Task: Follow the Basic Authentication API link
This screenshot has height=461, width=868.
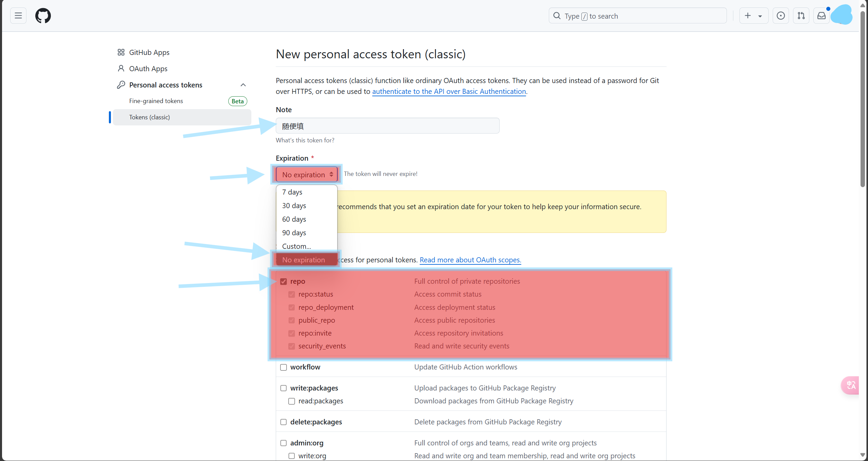Action: point(449,92)
